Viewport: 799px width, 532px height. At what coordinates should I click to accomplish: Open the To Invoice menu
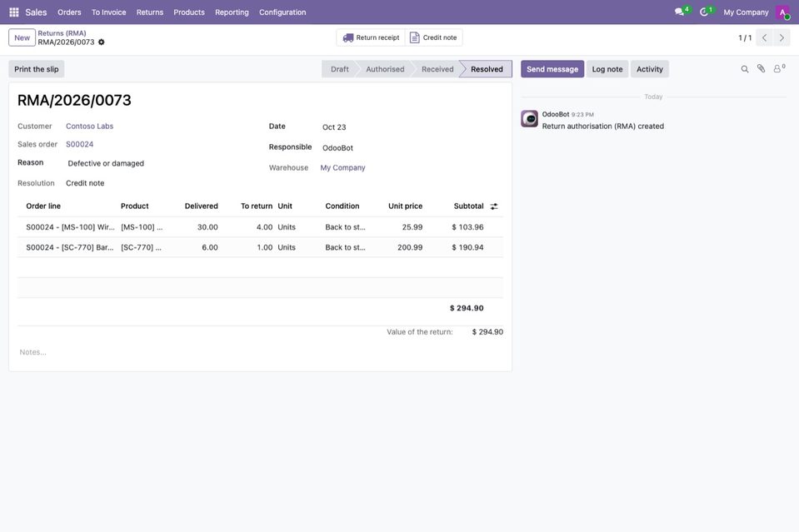(108, 12)
